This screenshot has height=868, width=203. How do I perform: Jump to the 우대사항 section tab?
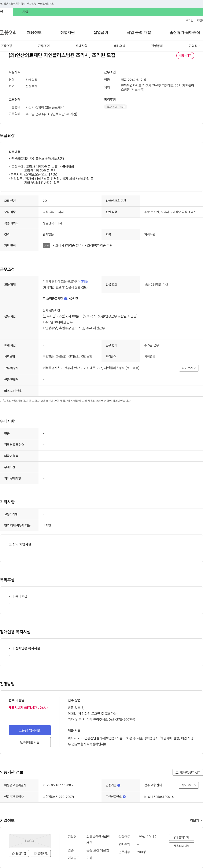[x=81, y=46]
